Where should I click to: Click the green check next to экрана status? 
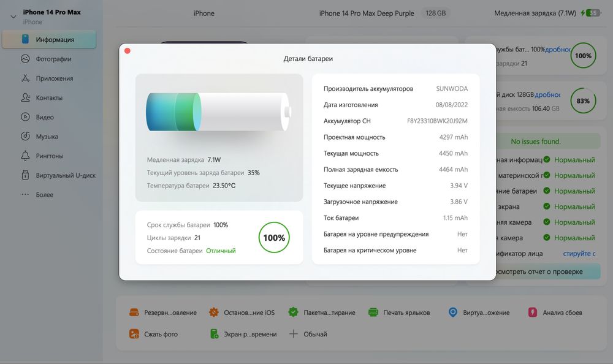(547, 206)
